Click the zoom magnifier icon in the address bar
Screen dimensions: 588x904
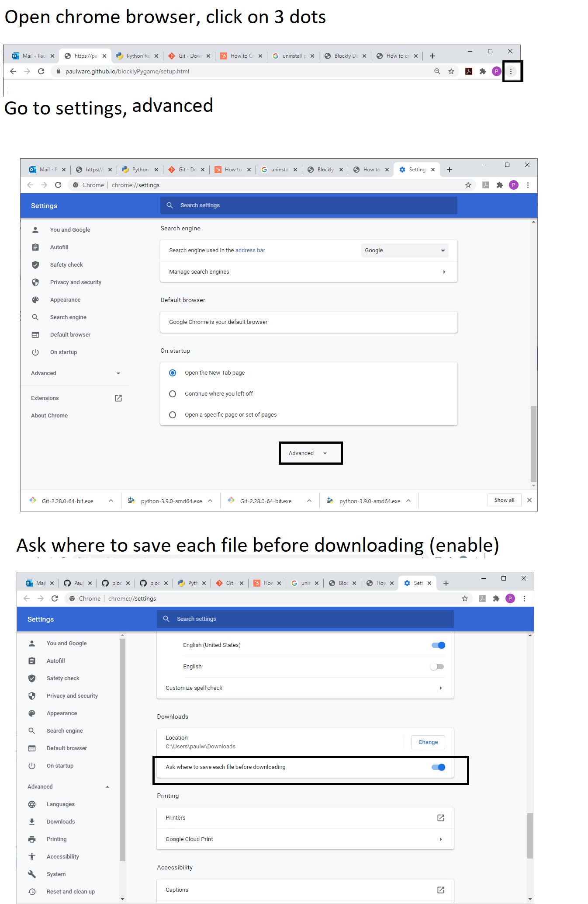coord(437,71)
